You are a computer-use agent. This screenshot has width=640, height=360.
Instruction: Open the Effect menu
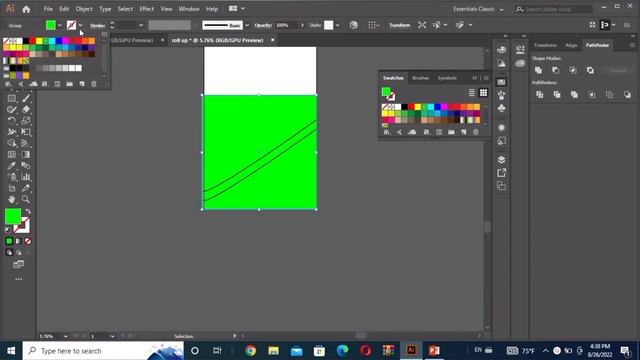click(x=147, y=9)
